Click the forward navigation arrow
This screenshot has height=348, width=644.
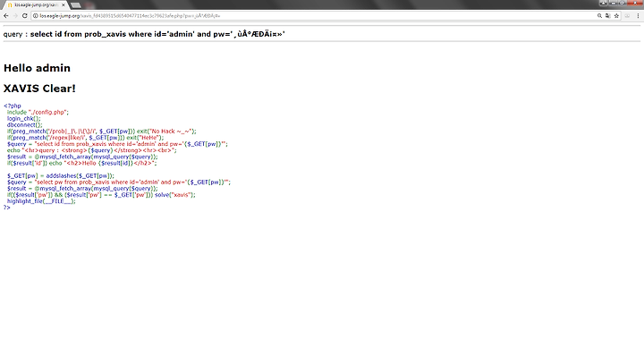coord(15,15)
